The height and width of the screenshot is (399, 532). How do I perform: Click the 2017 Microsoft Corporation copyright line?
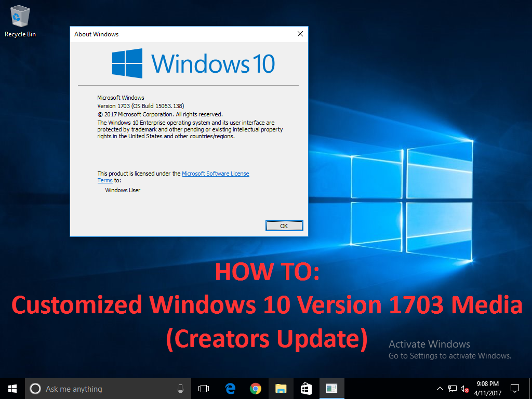(x=160, y=114)
